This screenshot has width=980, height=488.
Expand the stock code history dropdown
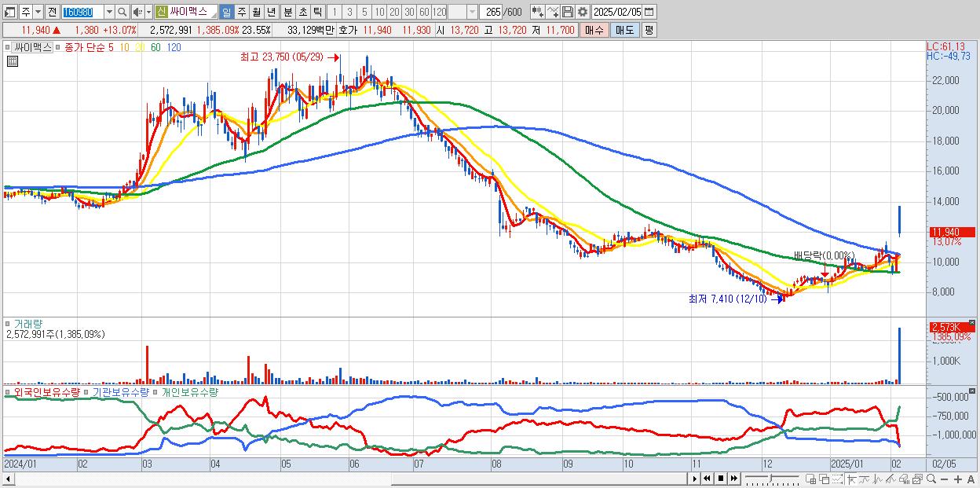(x=110, y=12)
